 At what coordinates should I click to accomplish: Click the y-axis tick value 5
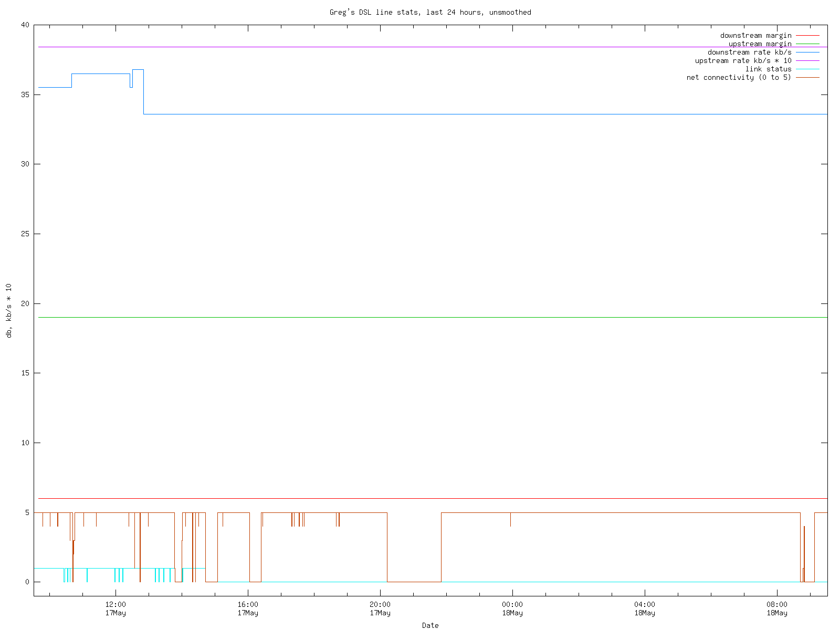[27, 512]
